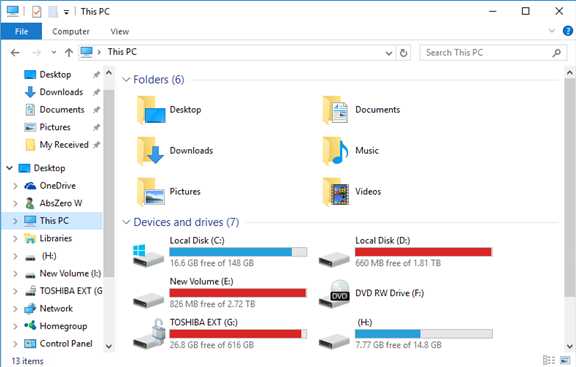
Task: Click the This PC address bar breadcrumb
Action: point(122,52)
